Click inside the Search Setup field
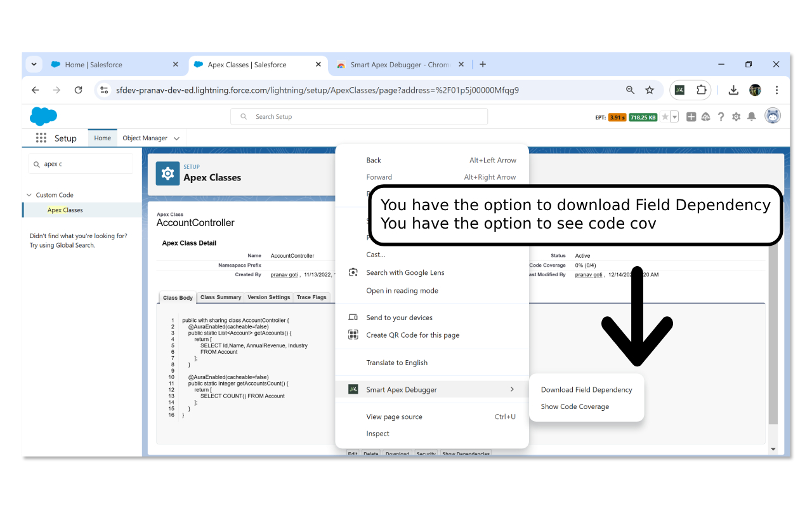 (x=358, y=116)
